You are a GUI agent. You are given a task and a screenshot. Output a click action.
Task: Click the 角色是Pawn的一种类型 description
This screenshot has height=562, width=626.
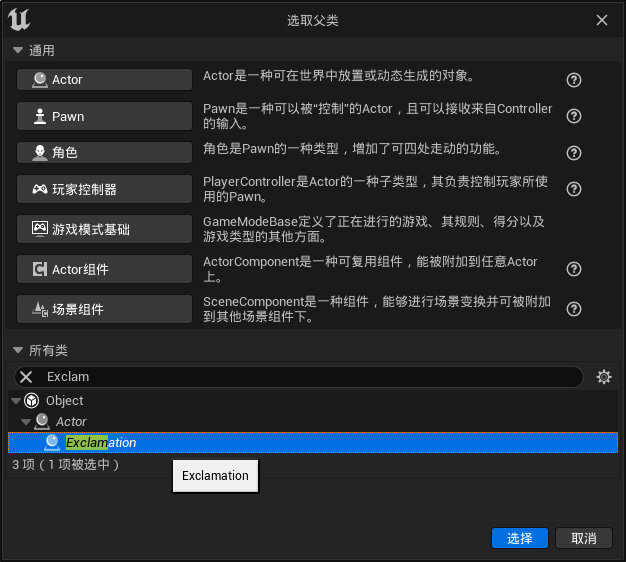coord(352,149)
